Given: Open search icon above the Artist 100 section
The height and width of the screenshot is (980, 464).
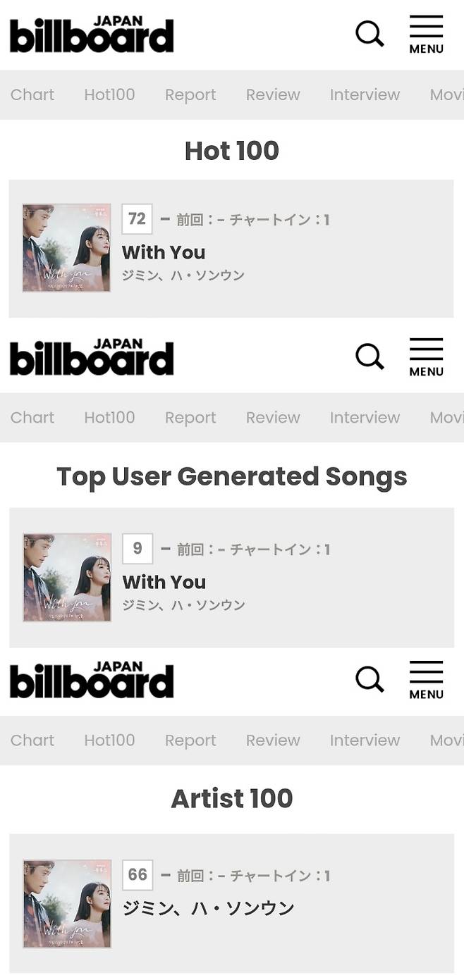Looking at the screenshot, I should [370, 679].
